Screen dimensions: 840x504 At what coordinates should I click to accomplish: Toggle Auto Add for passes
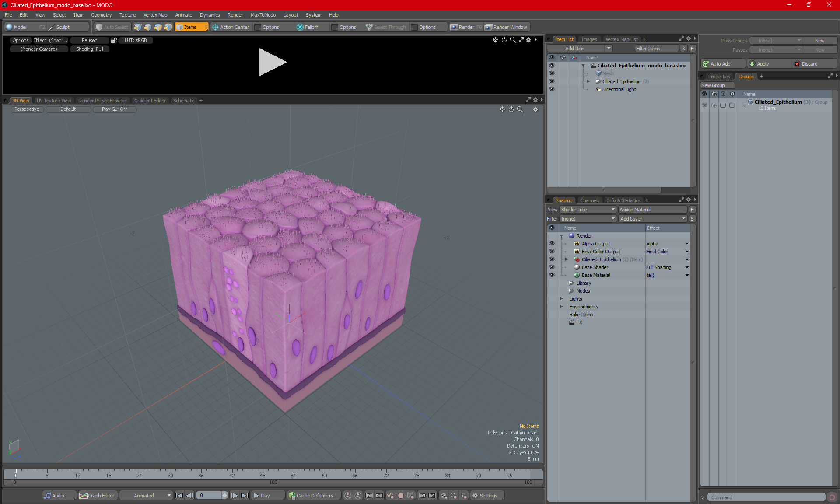pyautogui.click(x=723, y=64)
